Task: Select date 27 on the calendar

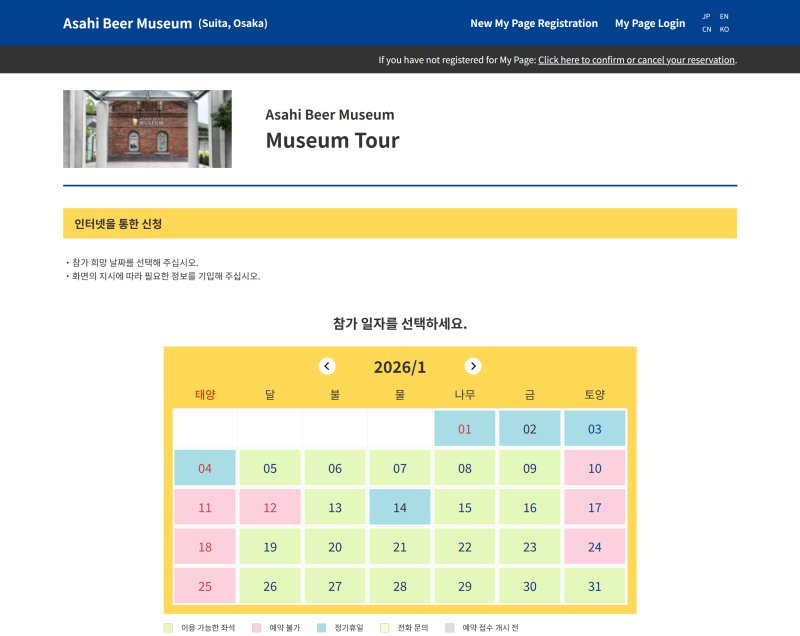Action: (x=335, y=586)
